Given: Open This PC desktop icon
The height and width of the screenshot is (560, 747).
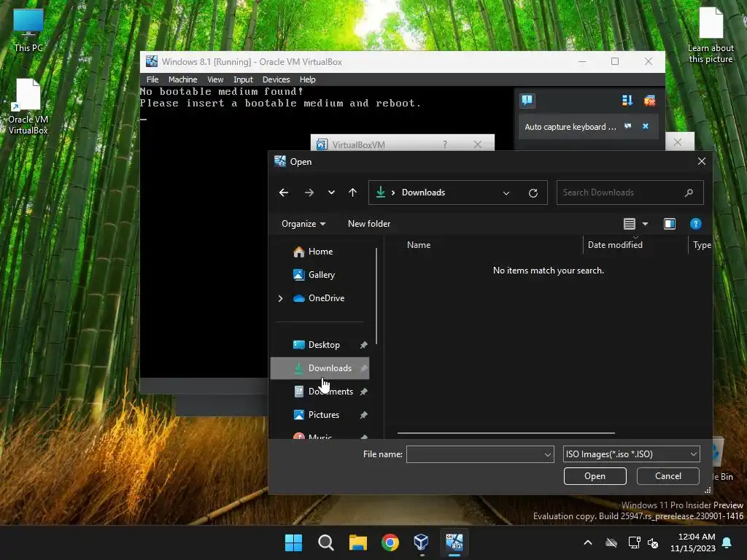Looking at the screenshot, I should (28, 30).
